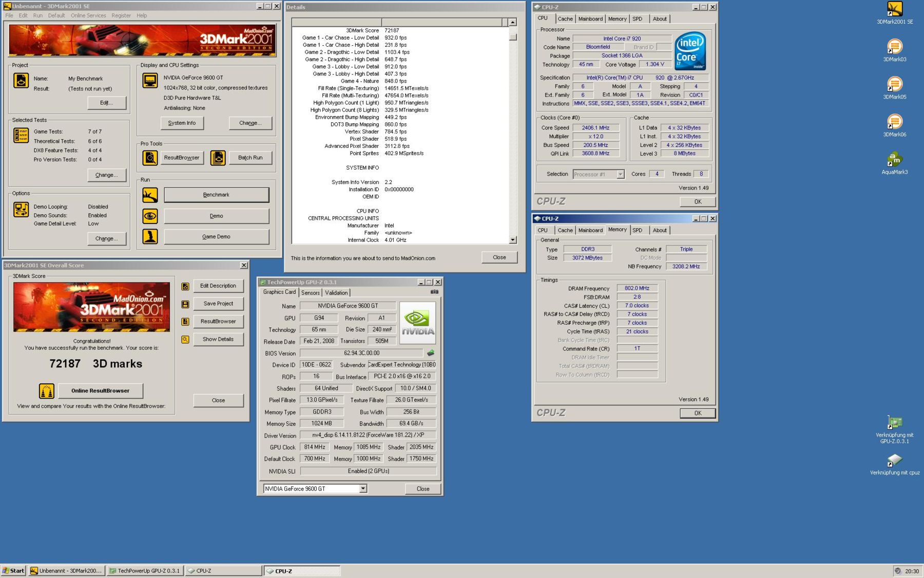Open the Processor selection dropdown in CPU-Z
Screen dimensions: 924x578
click(x=620, y=174)
